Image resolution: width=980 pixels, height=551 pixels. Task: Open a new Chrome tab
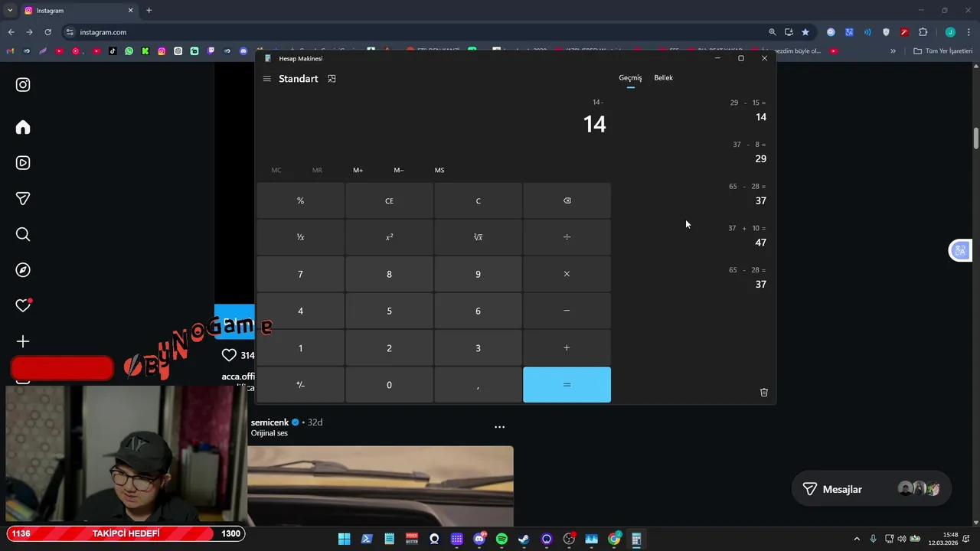(149, 11)
